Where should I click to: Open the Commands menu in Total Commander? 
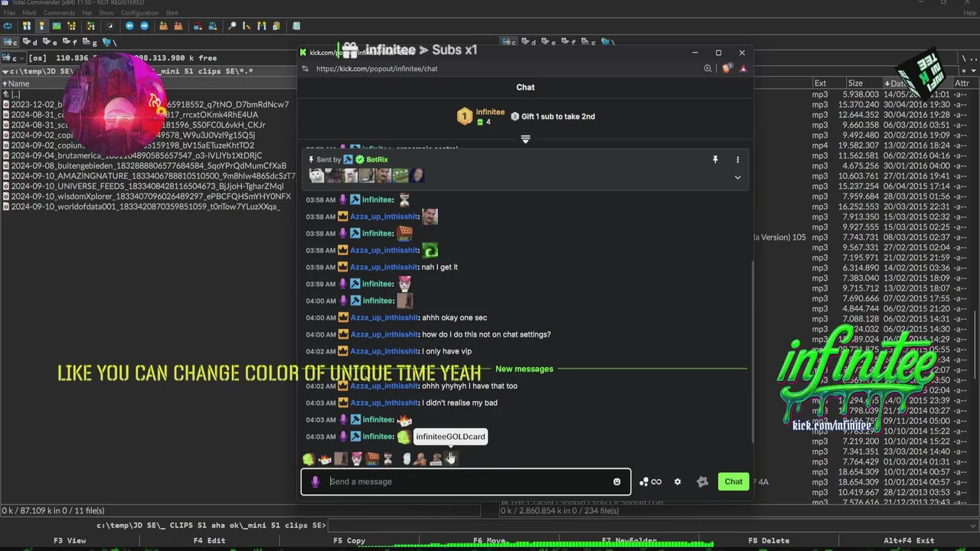[x=59, y=13]
